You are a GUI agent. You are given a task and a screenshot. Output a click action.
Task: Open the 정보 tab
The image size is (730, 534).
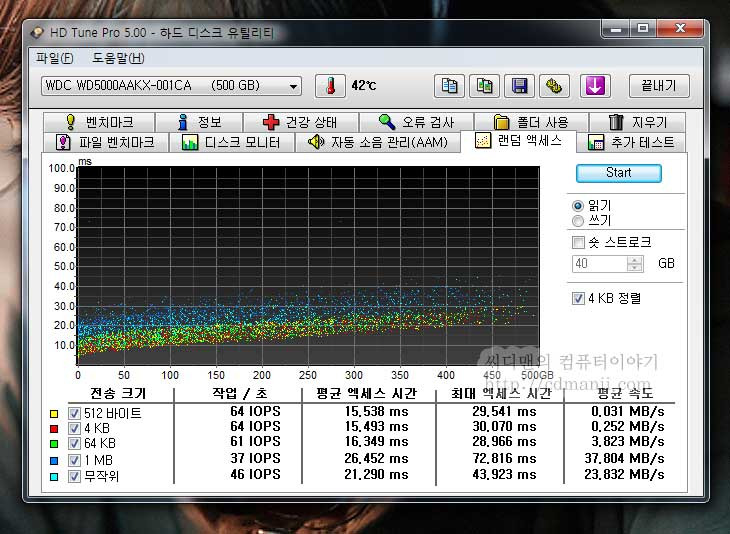point(199,122)
